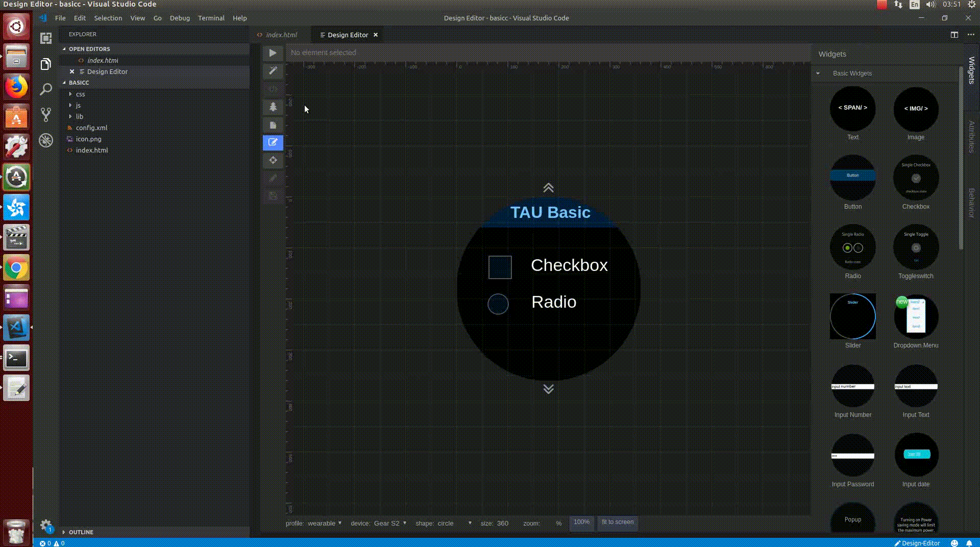
Task: Click the feedback smiley in status bar
Action: click(x=954, y=543)
